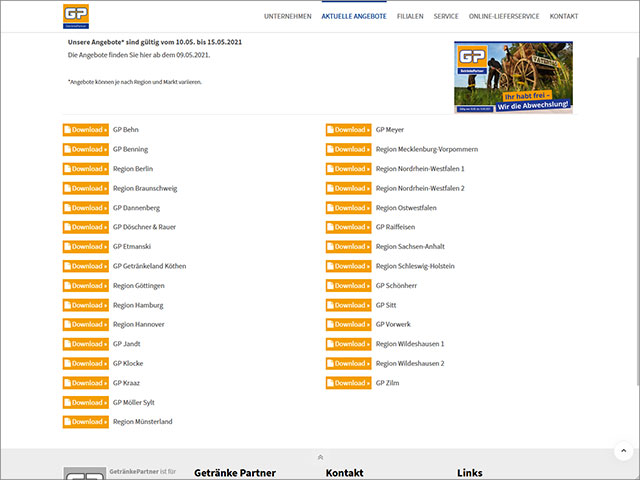This screenshot has width=640, height=480.
Task: Download the GP Jandt offer
Action: (x=86, y=344)
